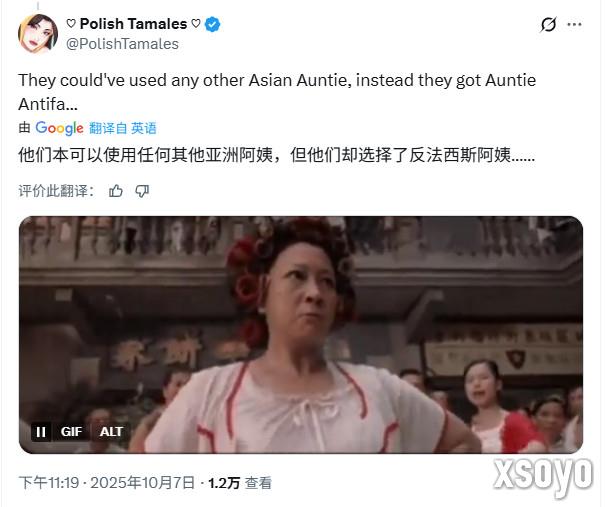Click the Google translation logo

point(59,128)
